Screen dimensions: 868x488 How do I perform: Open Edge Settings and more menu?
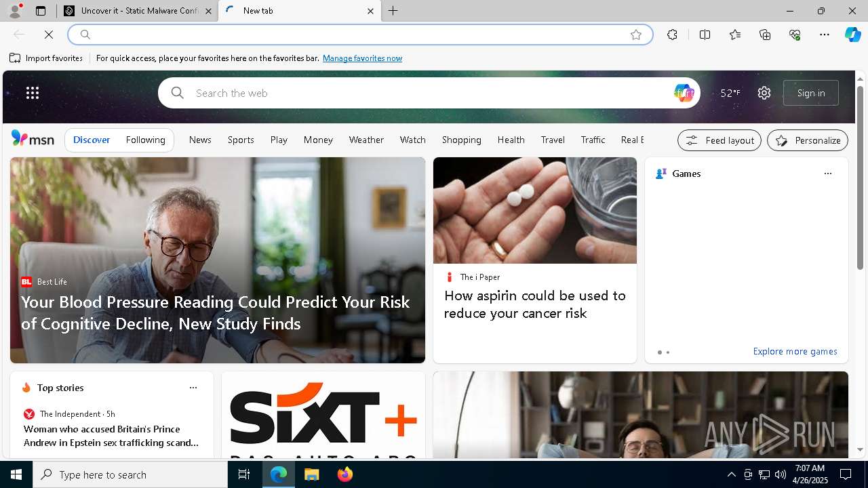coord(825,35)
